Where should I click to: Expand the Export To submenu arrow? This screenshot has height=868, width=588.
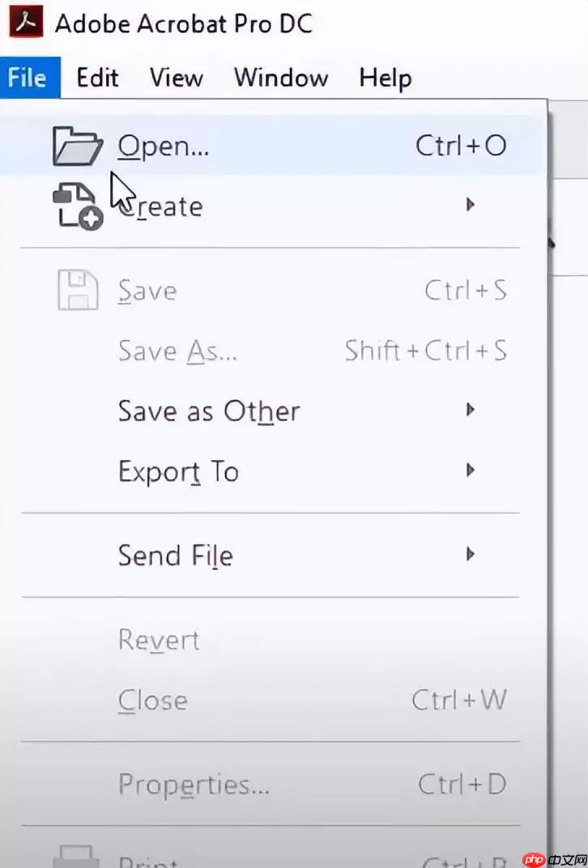click(x=470, y=470)
